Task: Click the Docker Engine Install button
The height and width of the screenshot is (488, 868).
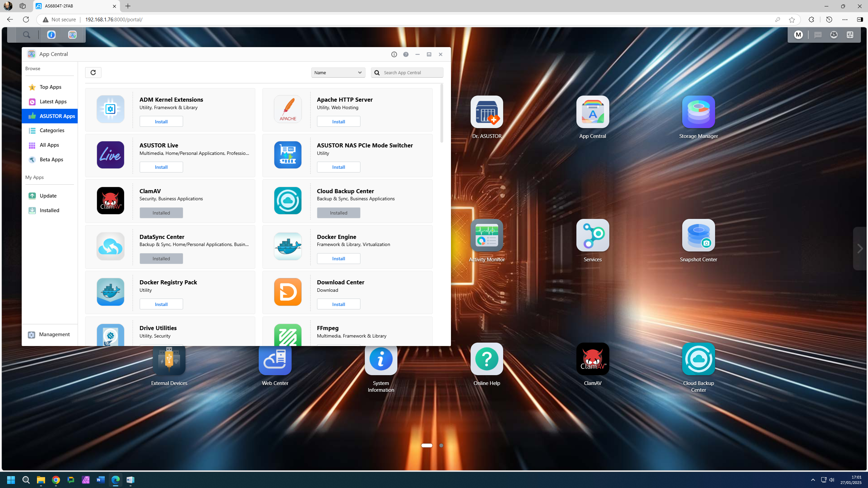Action: click(x=339, y=258)
